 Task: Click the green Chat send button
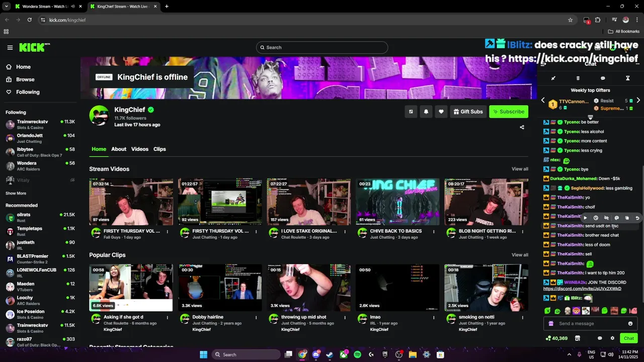628,338
